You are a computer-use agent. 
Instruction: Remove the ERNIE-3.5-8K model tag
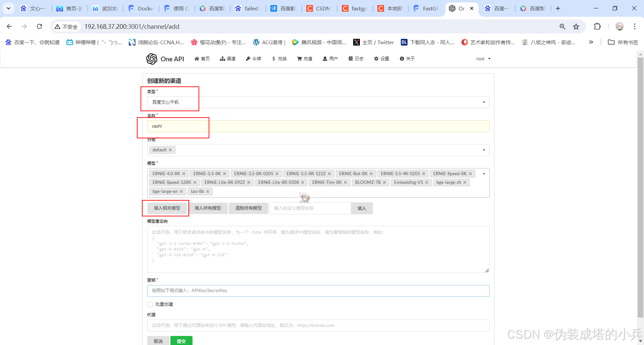(x=224, y=174)
